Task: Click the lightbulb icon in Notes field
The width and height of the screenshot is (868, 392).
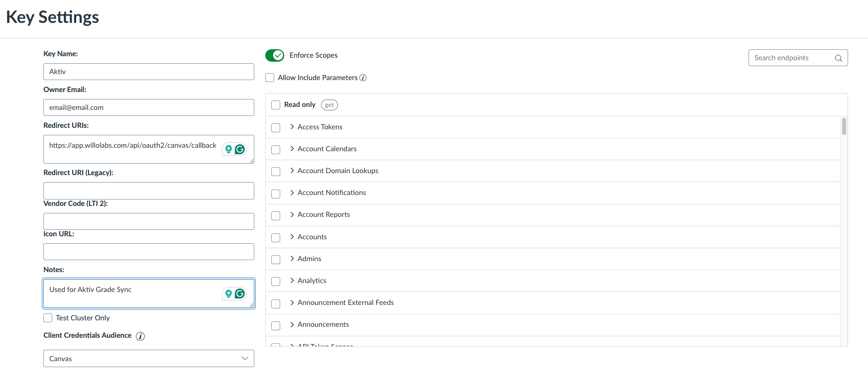Action: [x=228, y=294]
